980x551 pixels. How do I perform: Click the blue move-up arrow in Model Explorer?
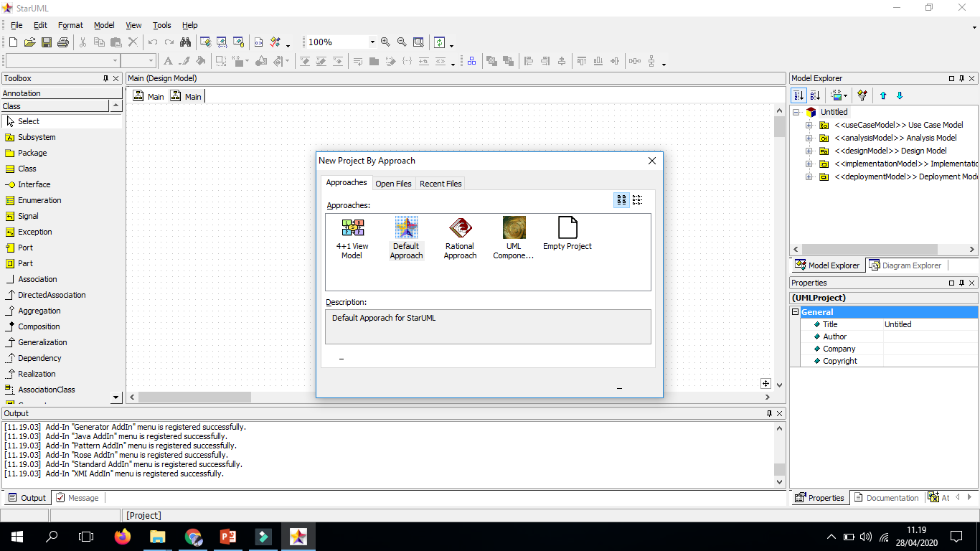(x=883, y=95)
